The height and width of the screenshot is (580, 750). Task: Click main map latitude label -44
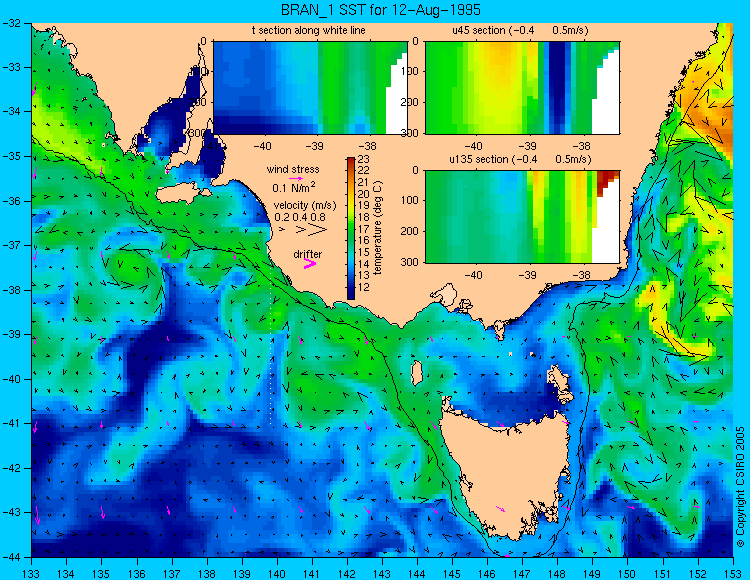(x=11, y=557)
